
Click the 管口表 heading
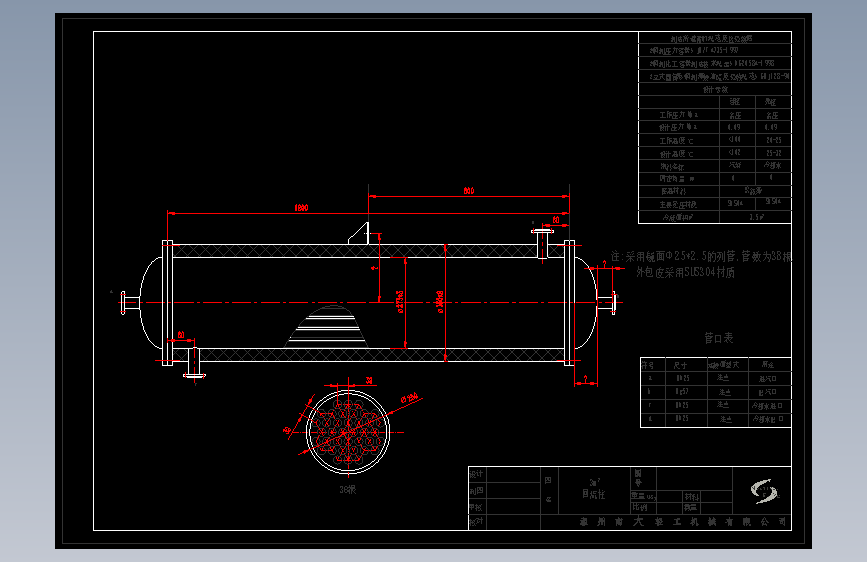[719, 338]
